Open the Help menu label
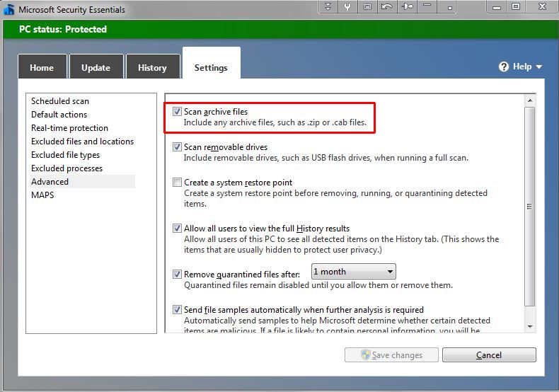 coord(522,67)
